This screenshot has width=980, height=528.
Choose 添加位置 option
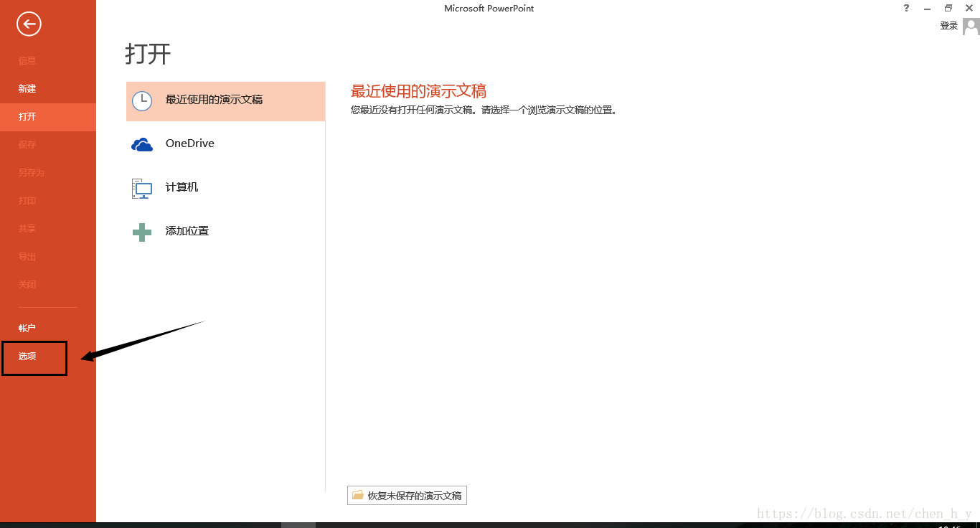pos(226,232)
